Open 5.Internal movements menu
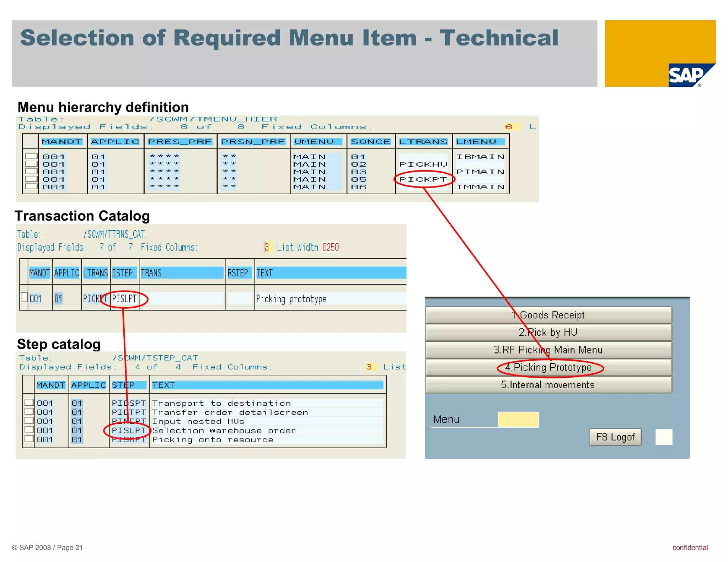 pos(548,385)
